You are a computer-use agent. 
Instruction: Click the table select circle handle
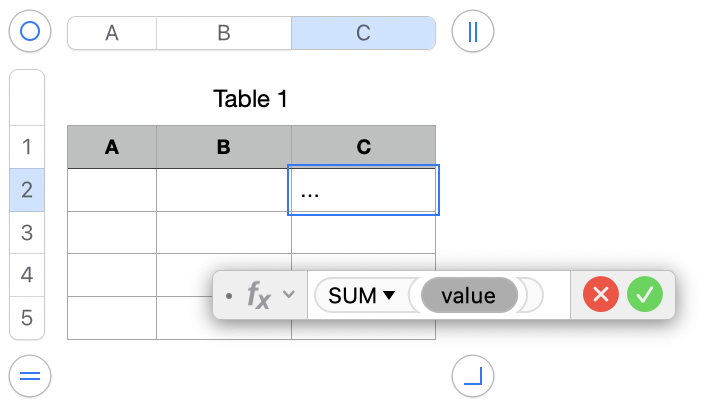point(30,32)
